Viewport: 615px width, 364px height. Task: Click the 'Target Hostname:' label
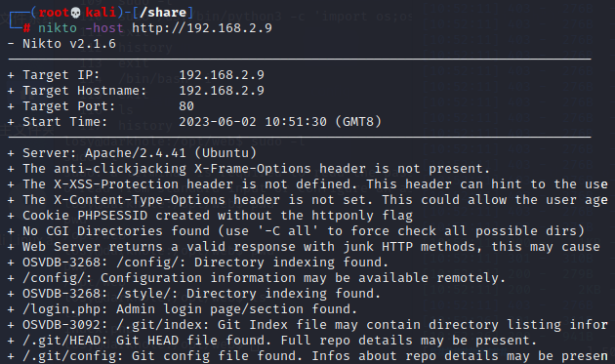pos(84,91)
